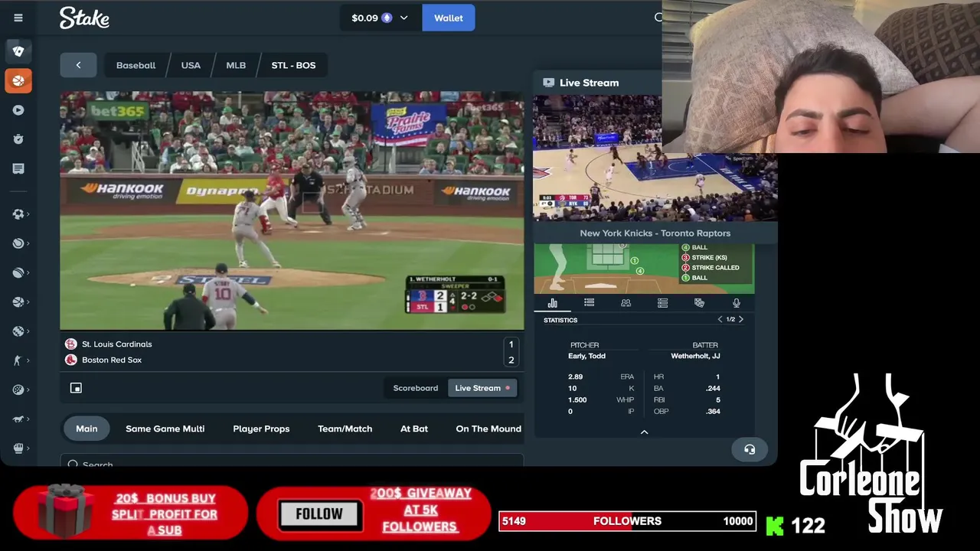Click the OBP value '.364'
The image size is (980, 551).
click(x=712, y=412)
